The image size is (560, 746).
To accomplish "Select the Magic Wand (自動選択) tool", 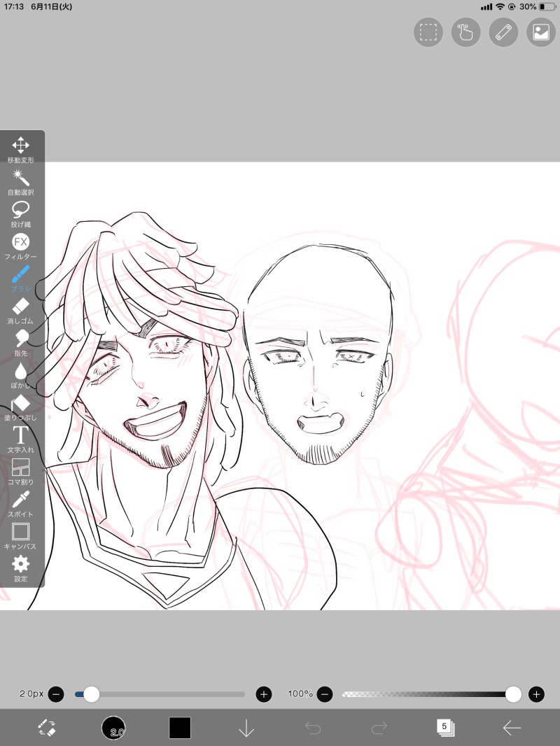I will 20,182.
